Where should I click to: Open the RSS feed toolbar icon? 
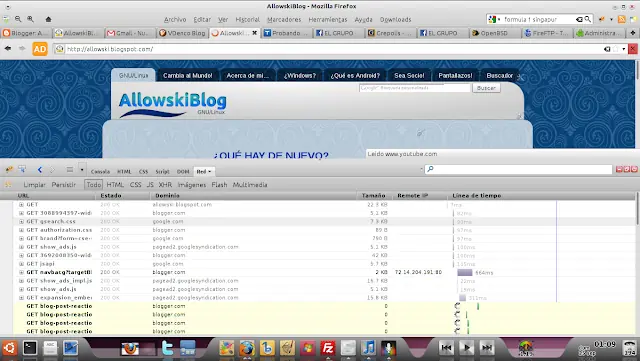[621, 19]
